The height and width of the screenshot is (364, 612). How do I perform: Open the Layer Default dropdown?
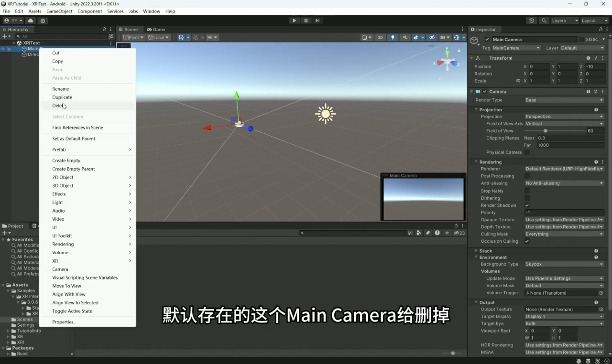(x=582, y=48)
